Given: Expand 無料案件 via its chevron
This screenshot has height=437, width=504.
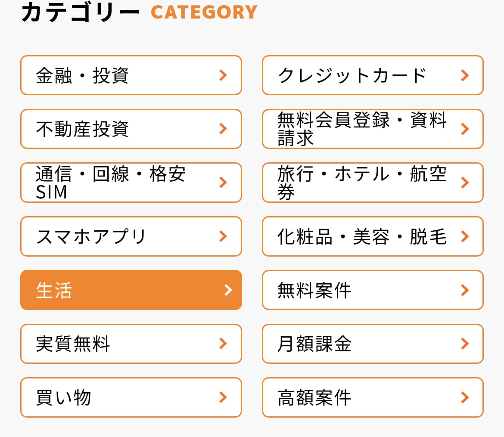Looking at the screenshot, I should click(464, 290).
